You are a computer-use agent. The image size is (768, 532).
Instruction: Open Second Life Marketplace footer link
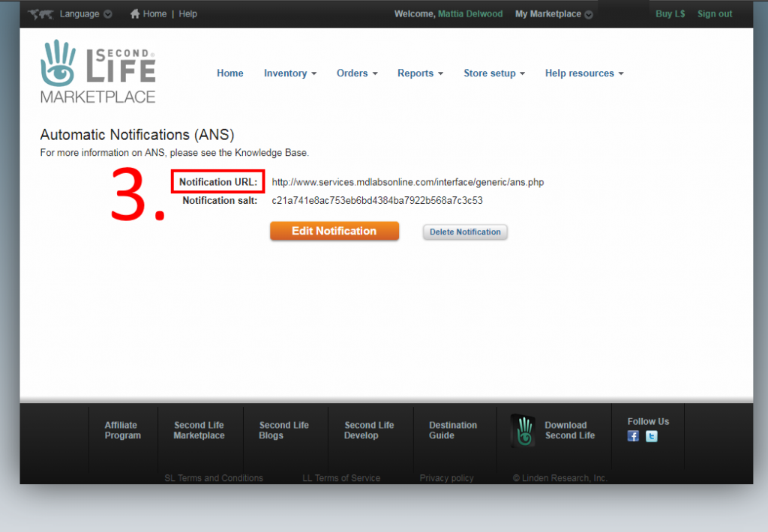click(x=199, y=430)
